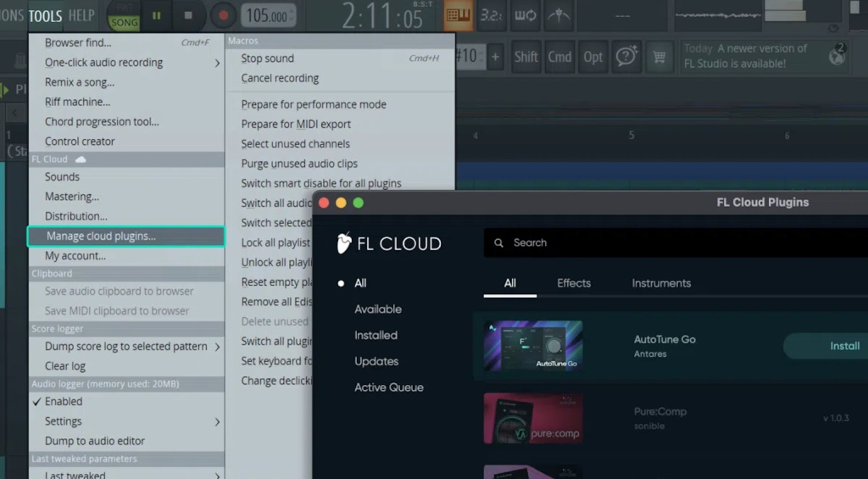Open the help chat bubble icon
The image size is (868, 479).
point(626,57)
